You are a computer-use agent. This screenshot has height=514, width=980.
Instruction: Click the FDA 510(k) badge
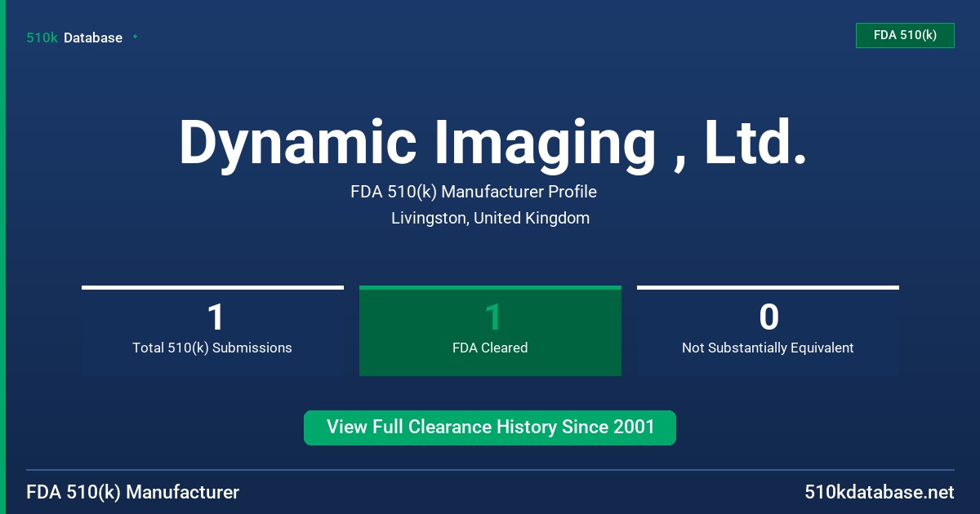[905, 35]
